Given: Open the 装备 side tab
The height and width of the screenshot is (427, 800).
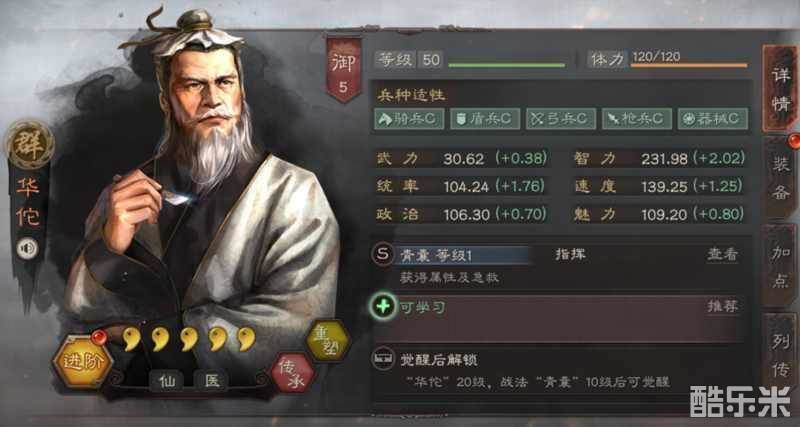Looking at the screenshot, I should point(780,178).
